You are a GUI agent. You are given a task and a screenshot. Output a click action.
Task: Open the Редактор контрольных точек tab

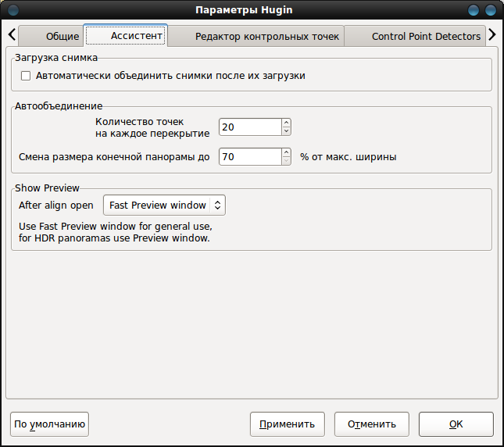pos(256,36)
